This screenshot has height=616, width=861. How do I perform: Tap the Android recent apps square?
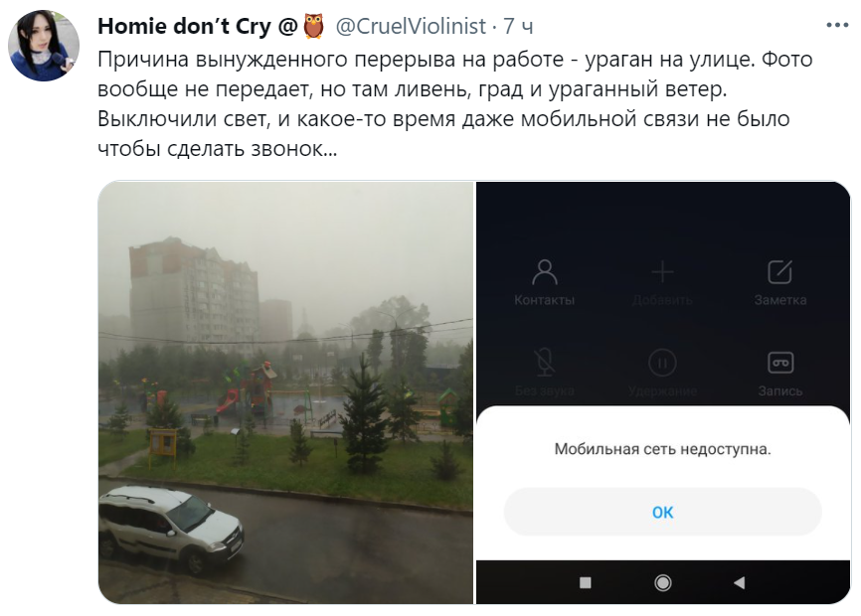click(x=586, y=582)
